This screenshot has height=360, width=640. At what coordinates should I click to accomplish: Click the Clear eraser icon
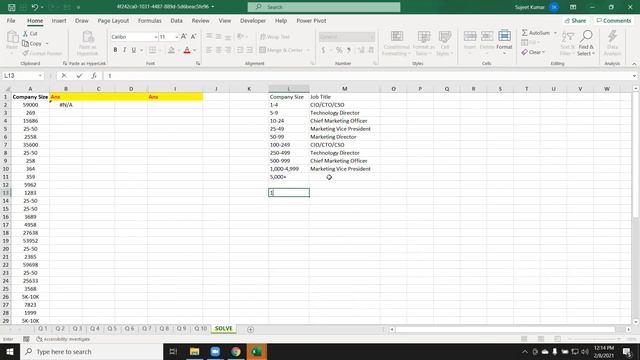524,52
